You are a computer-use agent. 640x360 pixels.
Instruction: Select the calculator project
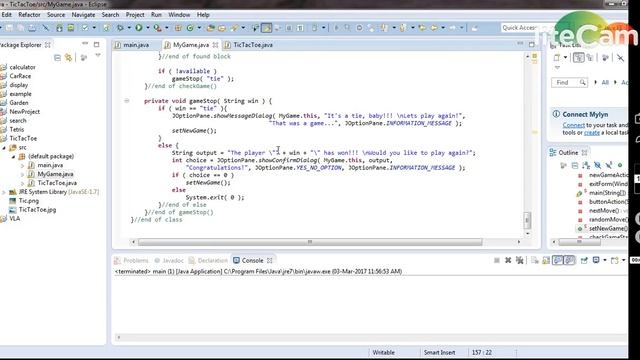(22, 67)
